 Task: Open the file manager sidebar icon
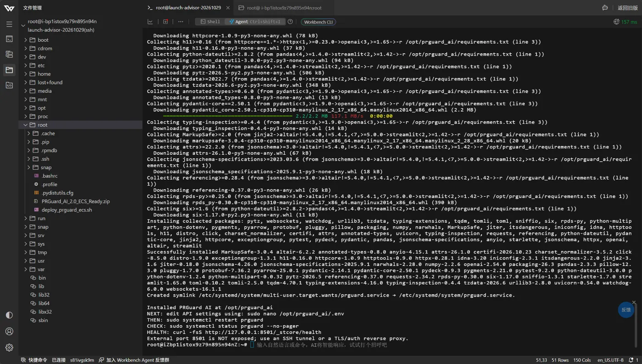[x=9, y=70]
